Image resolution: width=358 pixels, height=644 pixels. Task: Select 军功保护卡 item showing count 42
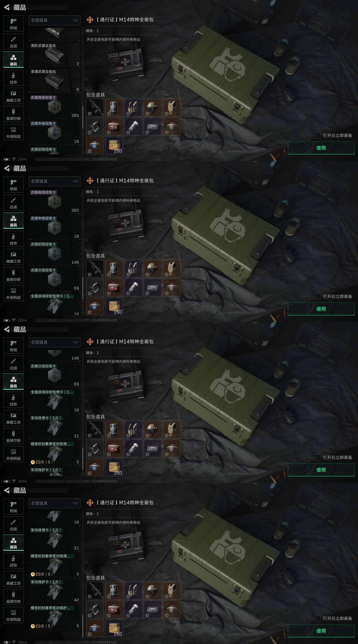55,591
